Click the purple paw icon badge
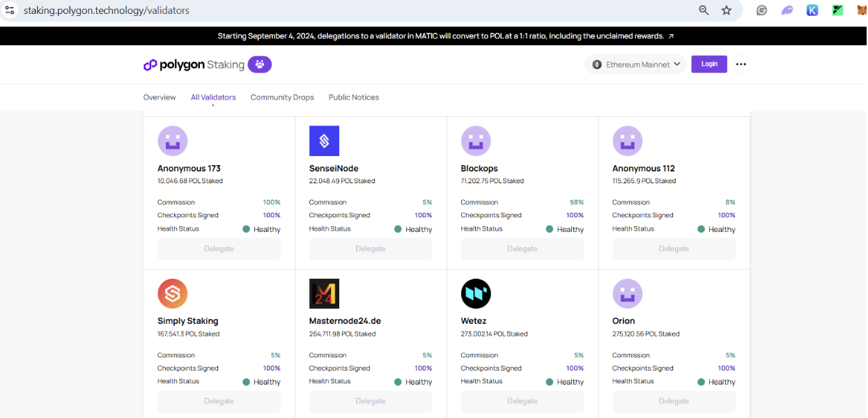 [260, 65]
